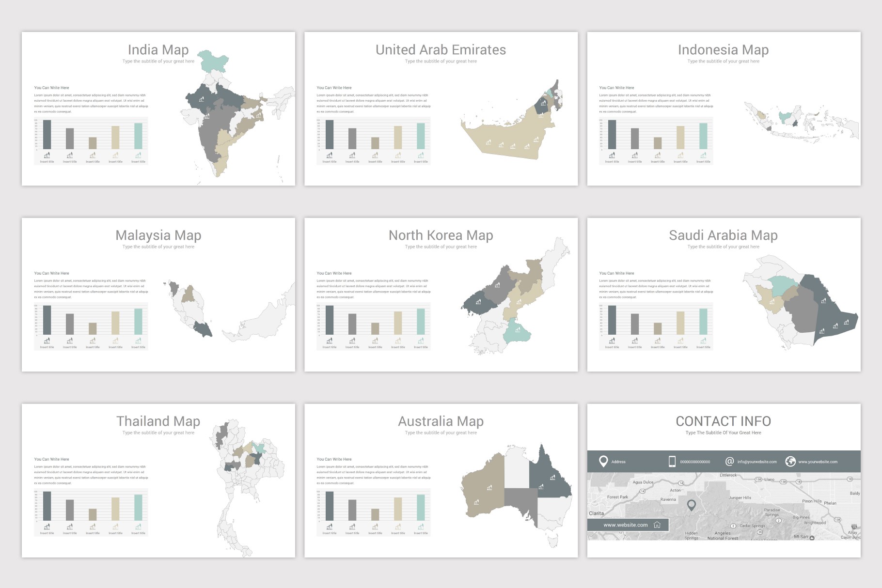Select the India Map slide thumbnail

pos(158,108)
